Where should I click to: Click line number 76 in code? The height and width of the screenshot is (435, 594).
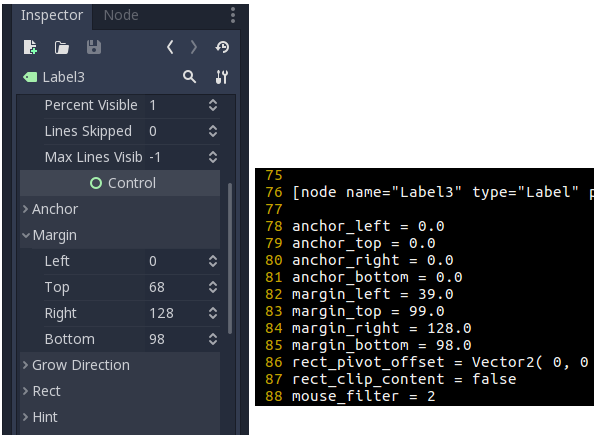coord(274,192)
